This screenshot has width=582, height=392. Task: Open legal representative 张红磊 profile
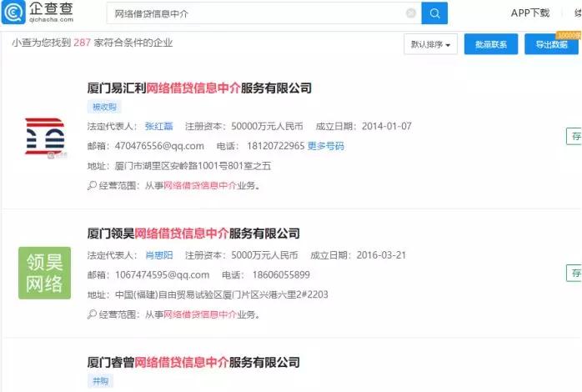pos(159,127)
